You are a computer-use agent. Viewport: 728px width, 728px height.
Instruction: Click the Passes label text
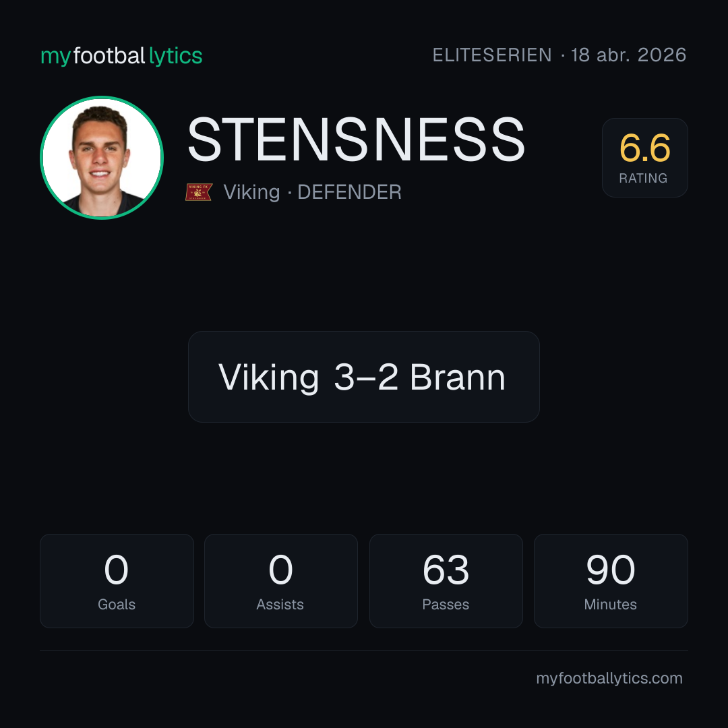(446, 605)
